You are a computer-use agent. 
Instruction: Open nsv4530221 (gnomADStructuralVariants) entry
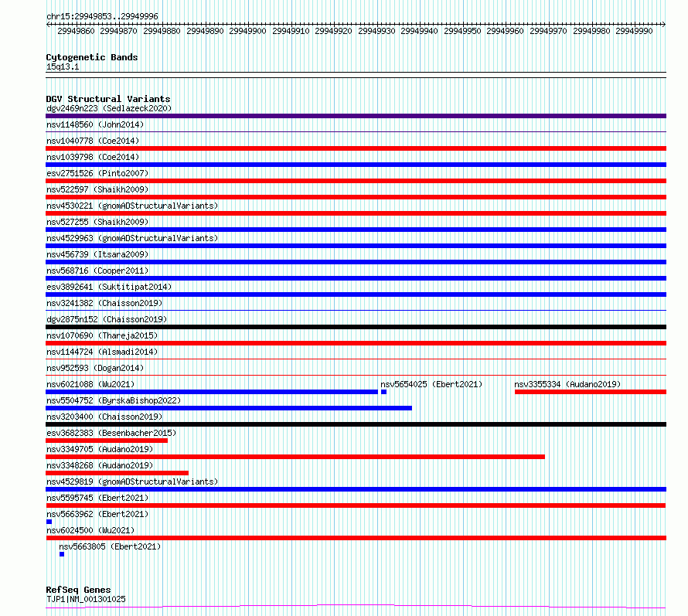[x=132, y=206]
